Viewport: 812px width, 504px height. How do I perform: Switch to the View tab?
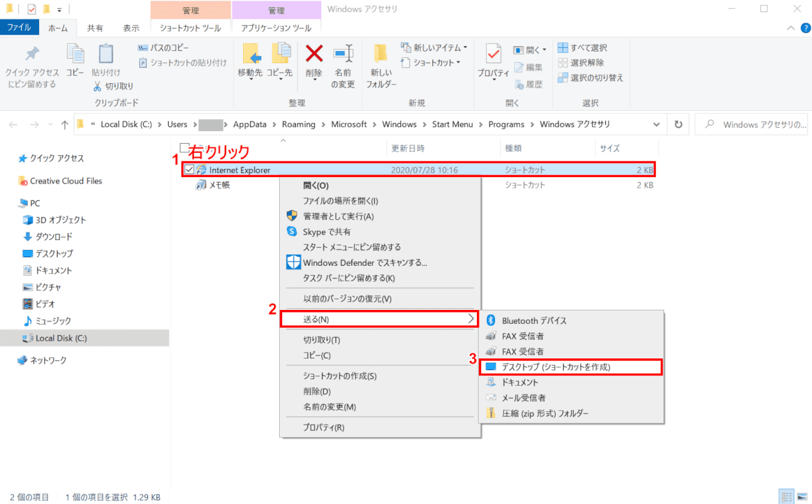131,28
